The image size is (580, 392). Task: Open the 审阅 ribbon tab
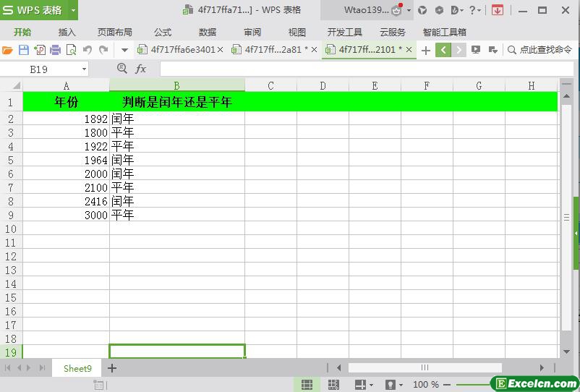coord(252,32)
